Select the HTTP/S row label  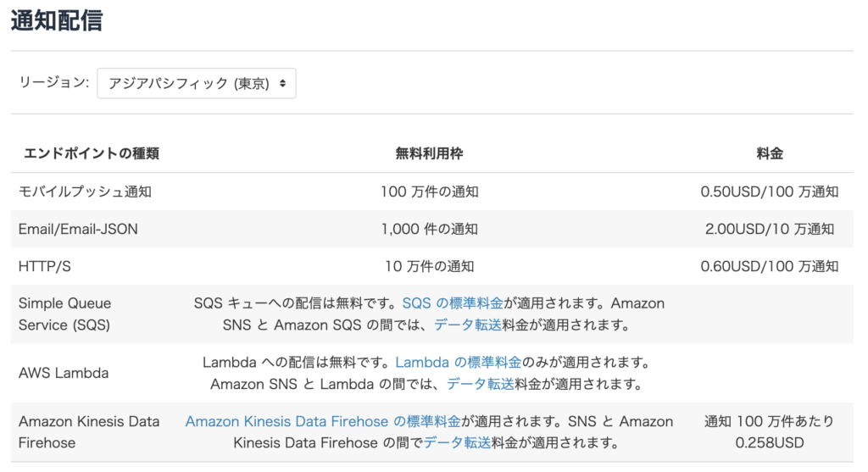point(45,267)
